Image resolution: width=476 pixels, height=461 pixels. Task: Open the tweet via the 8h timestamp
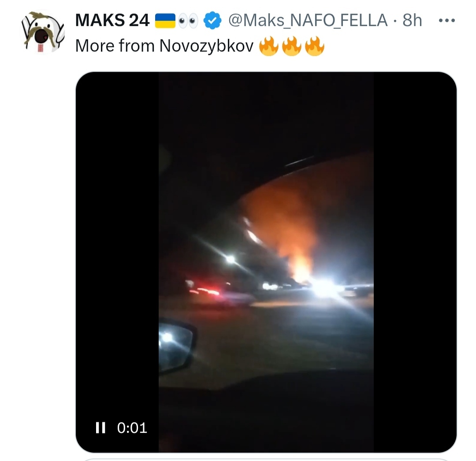[x=412, y=20]
